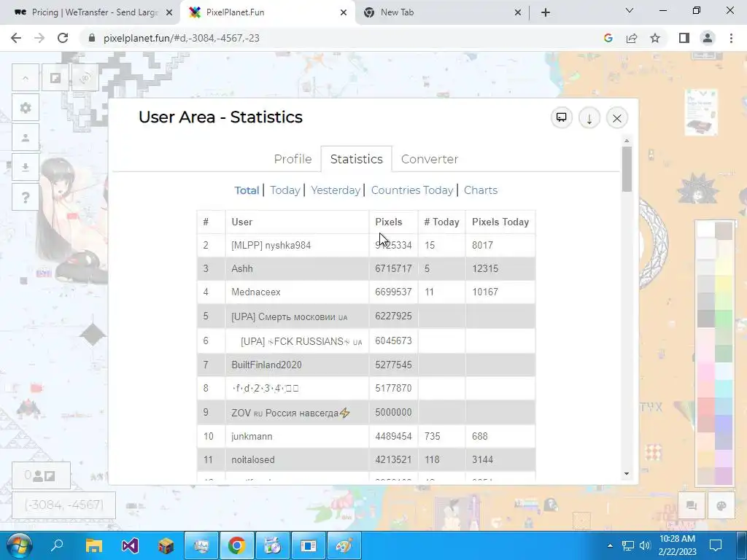The width and height of the screenshot is (747, 560).
Task: Show Yesterday ranking link
Action: [x=336, y=190]
